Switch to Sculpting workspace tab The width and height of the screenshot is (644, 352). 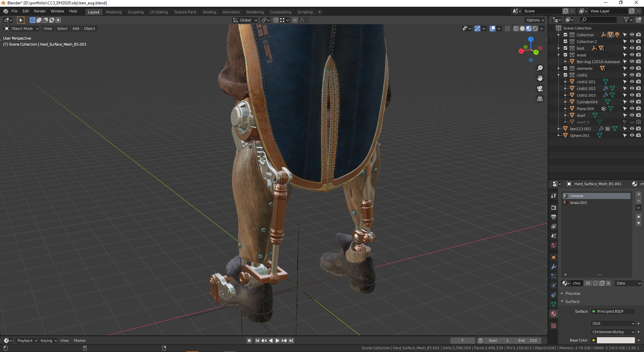136,12
